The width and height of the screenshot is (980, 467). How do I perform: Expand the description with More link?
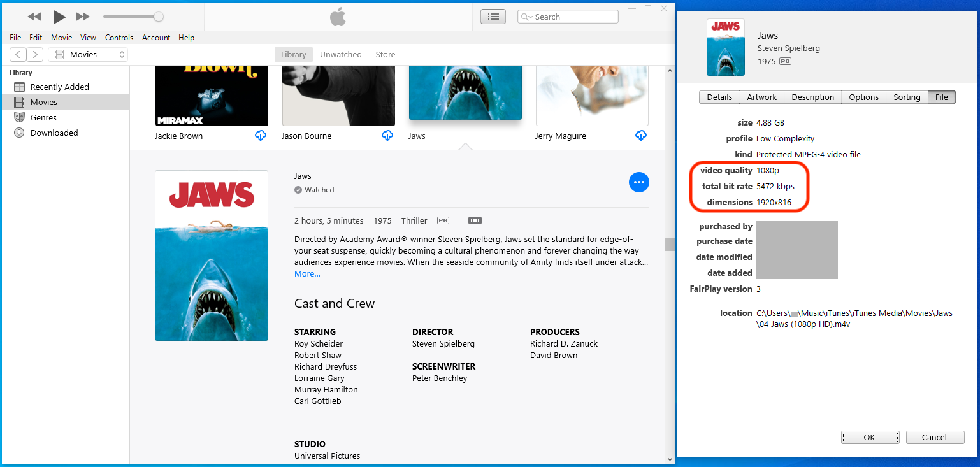(307, 274)
